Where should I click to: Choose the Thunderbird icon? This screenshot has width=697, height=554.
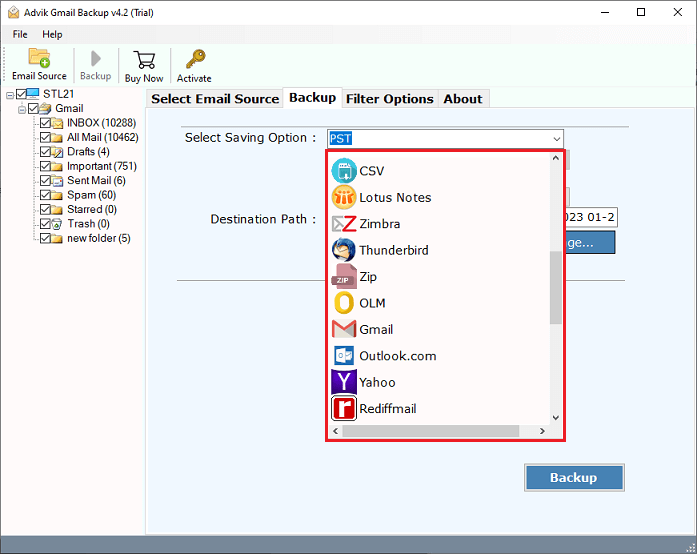tap(344, 250)
